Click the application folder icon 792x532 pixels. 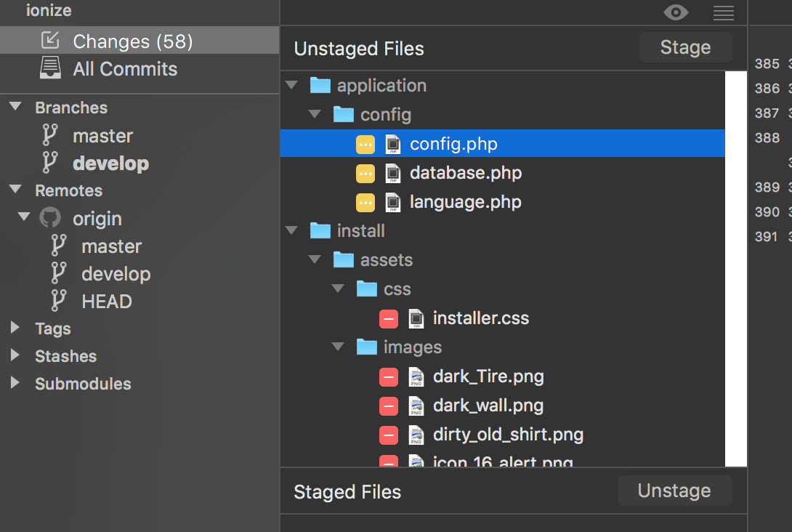point(320,85)
